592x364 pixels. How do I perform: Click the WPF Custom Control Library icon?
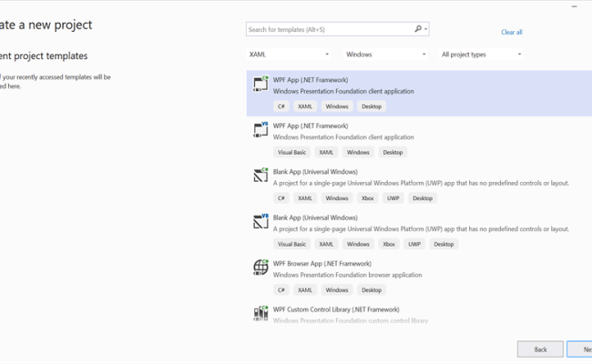tap(260, 313)
